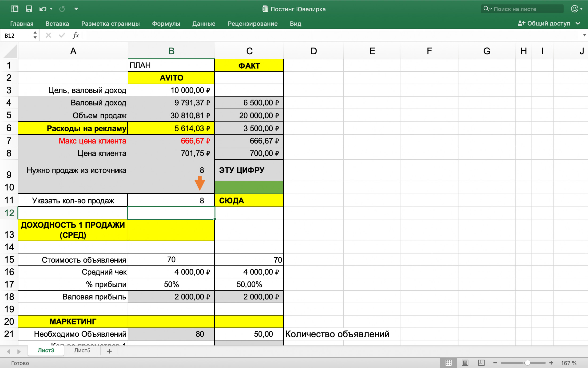The image size is (588, 368).
Task: Click the cell "ДОХОДНОСТЬ 1 ПРОДАЖИ (СРЕД)"
Action: click(73, 230)
